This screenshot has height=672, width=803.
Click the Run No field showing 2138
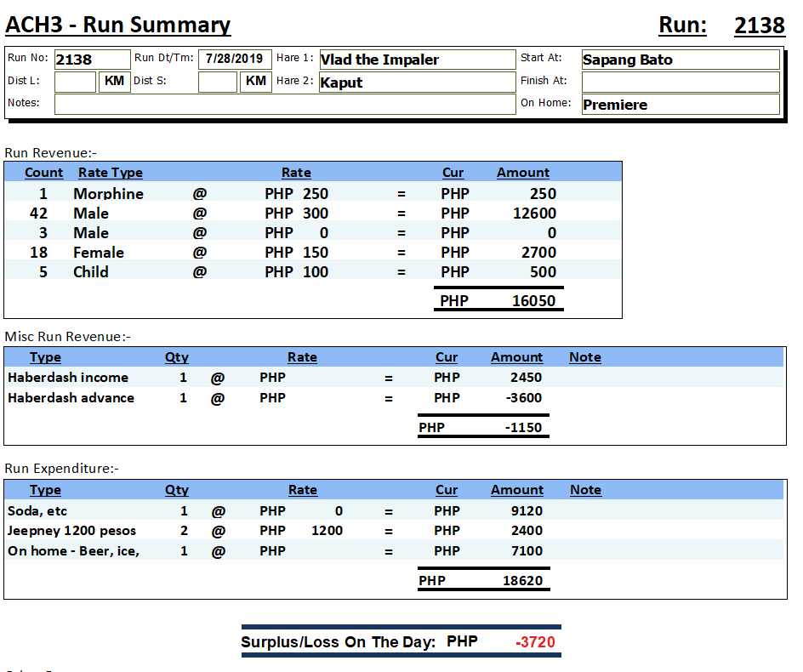(91, 60)
